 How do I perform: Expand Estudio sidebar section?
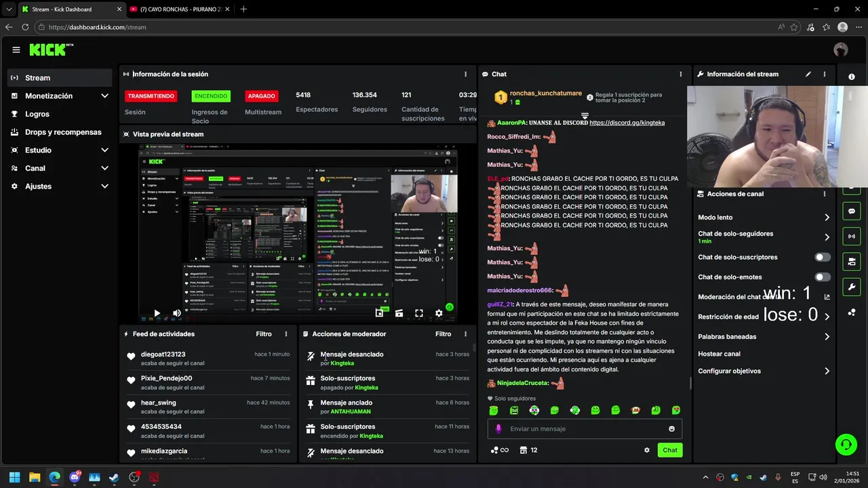[104, 150]
